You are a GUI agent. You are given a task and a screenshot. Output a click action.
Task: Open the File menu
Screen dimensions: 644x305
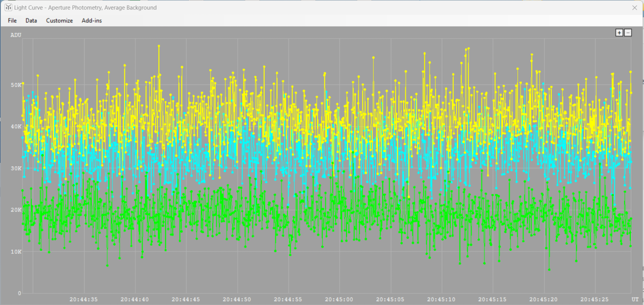coord(12,21)
